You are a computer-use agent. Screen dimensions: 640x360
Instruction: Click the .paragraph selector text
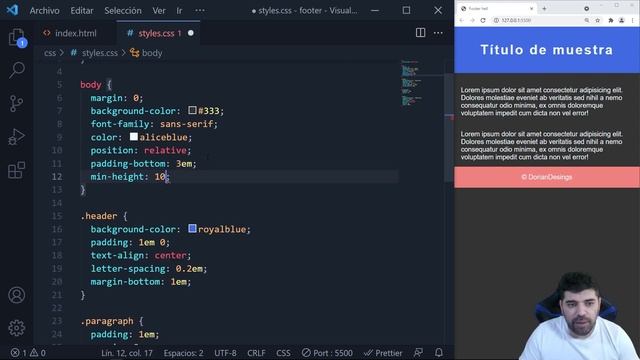pos(107,321)
